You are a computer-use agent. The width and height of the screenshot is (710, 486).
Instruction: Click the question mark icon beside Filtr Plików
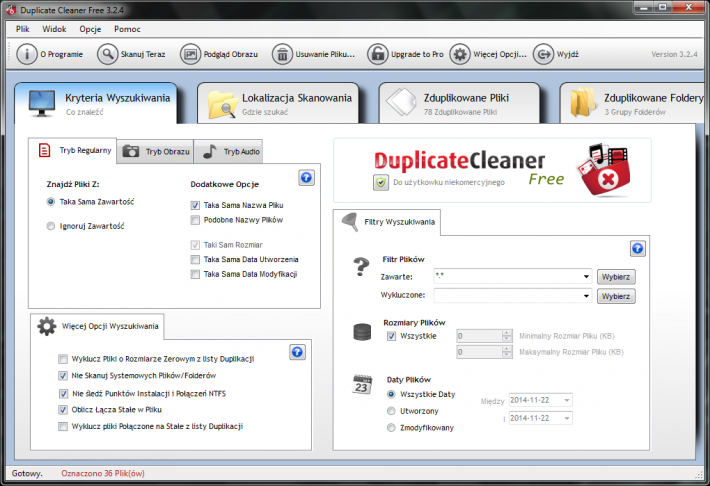pyautogui.click(x=361, y=267)
